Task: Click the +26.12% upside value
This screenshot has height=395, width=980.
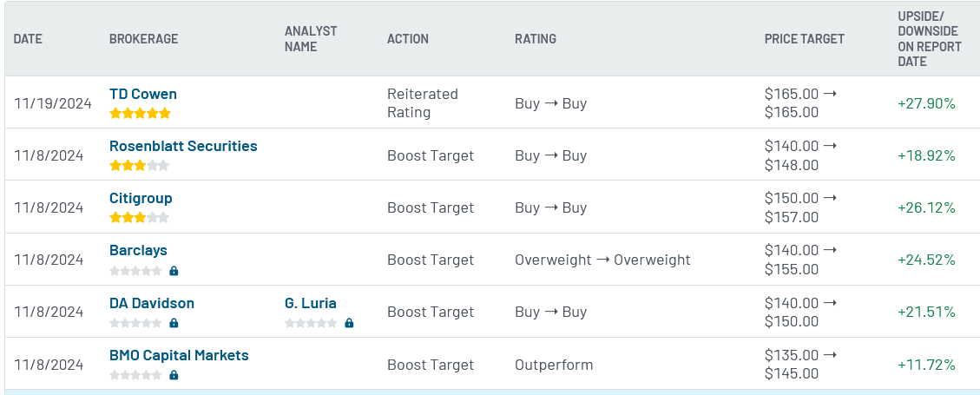Action: coord(926,207)
